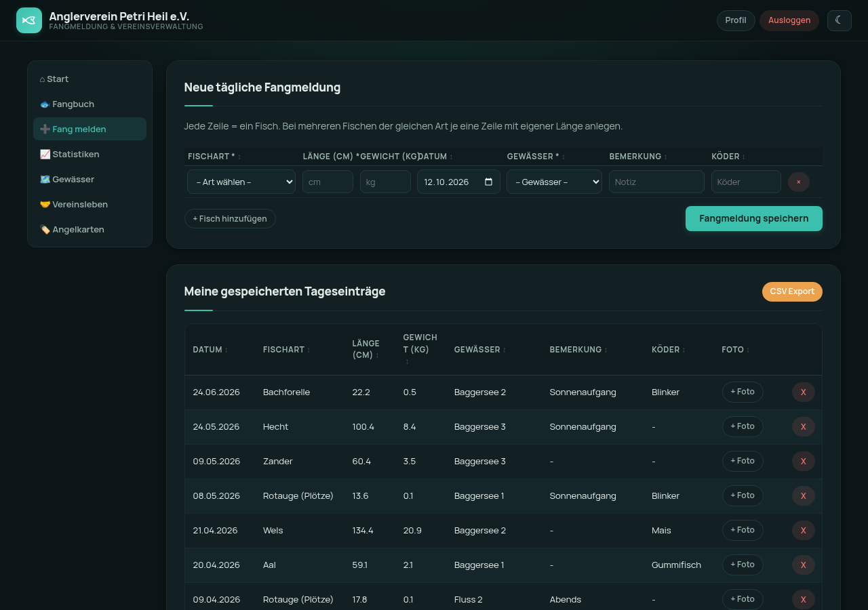
Task: Delete the Aal entry from 20.04.2026
Action: point(804,565)
